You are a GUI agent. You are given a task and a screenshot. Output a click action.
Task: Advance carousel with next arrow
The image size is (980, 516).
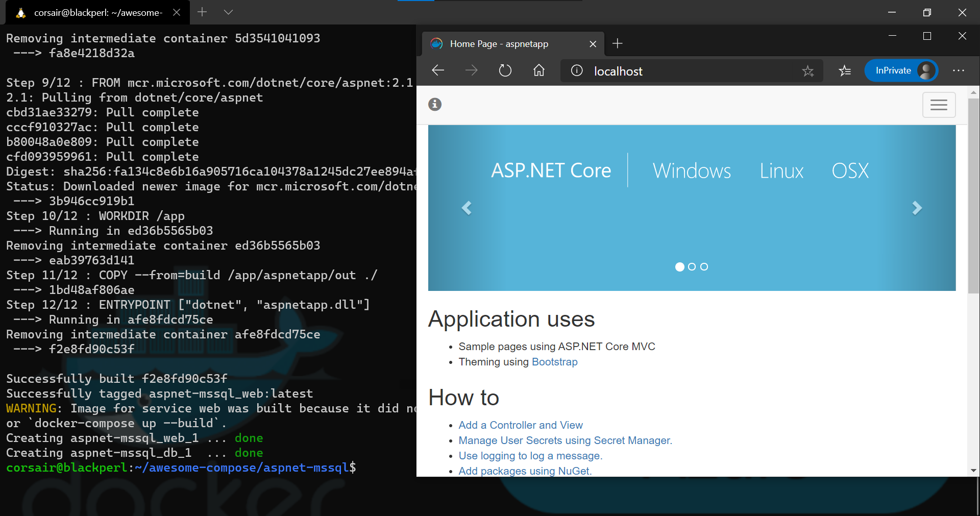pos(917,208)
